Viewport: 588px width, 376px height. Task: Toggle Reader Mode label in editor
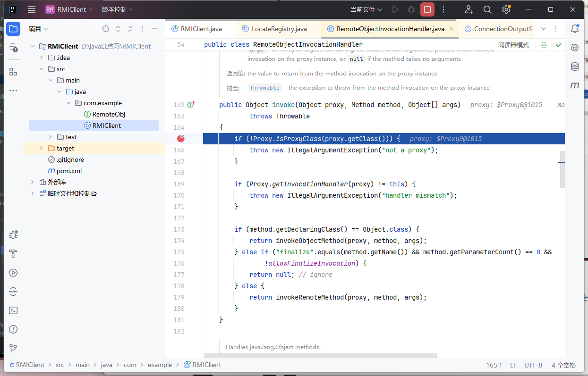(x=513, y=45)
